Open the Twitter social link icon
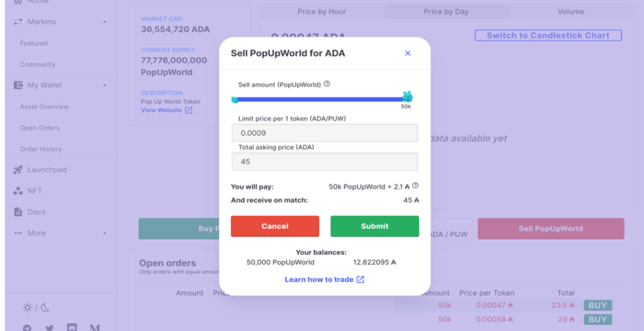This screenshot has width=644, height=331. point(50,327)
